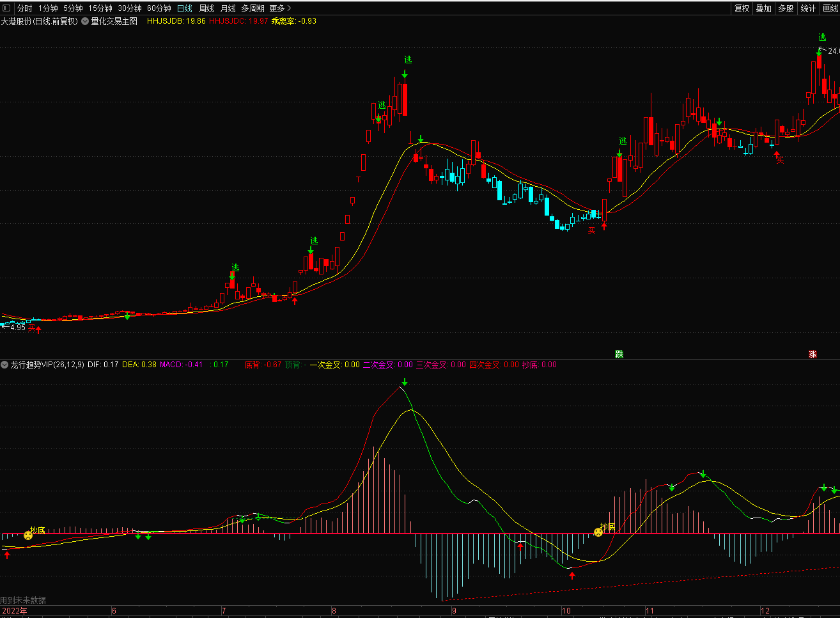The height and width of the screenshot is (618, 840).
Task: Click the first 抄底 face icon in MACD panel
Action: (28, 535)
